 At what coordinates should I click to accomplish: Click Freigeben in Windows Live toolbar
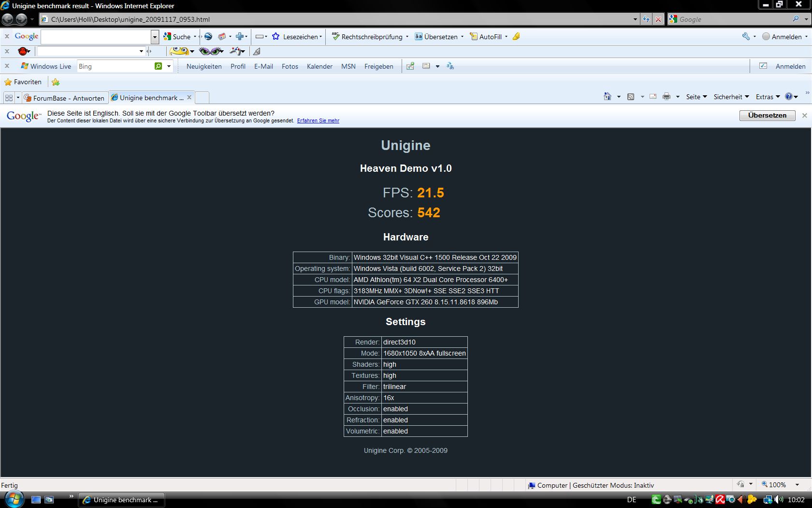[378, 66]
